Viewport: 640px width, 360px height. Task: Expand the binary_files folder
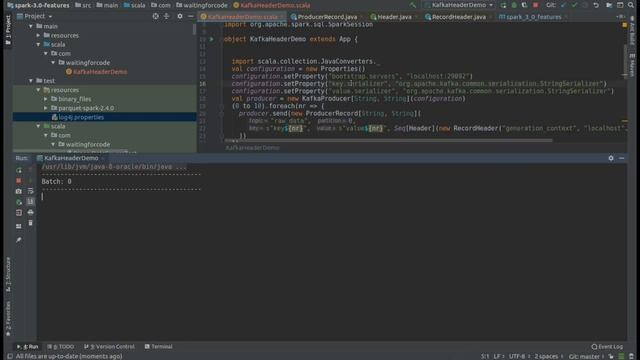point(46,99)
